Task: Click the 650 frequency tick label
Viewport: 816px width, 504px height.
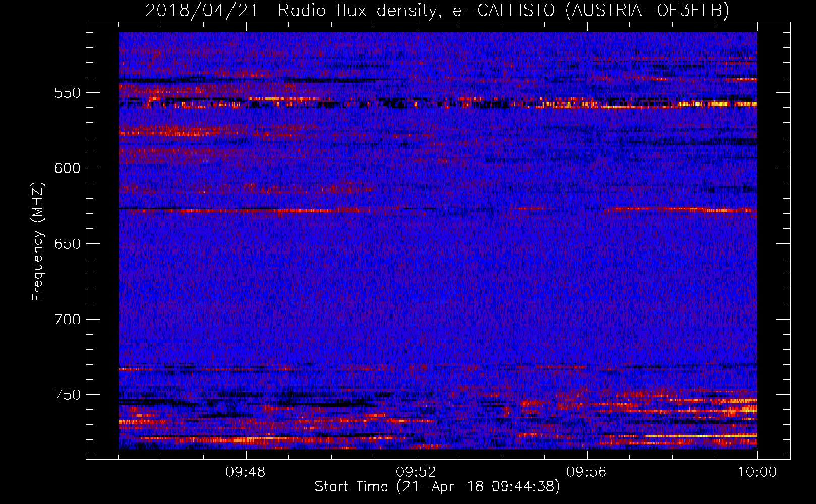Action: coord(68,244)
